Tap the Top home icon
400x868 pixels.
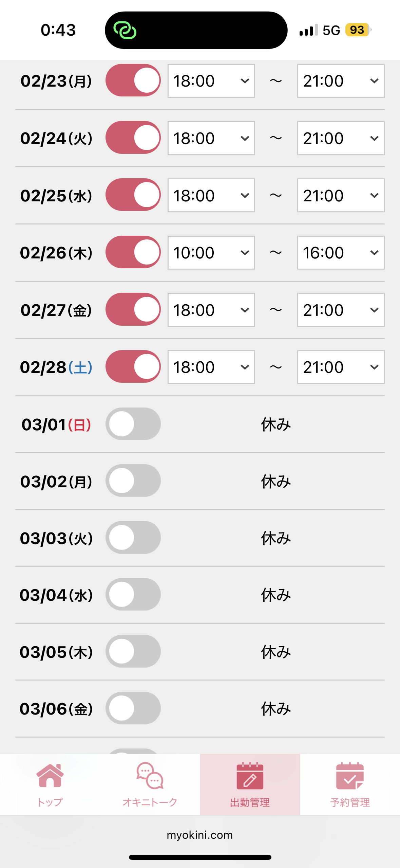50,776
